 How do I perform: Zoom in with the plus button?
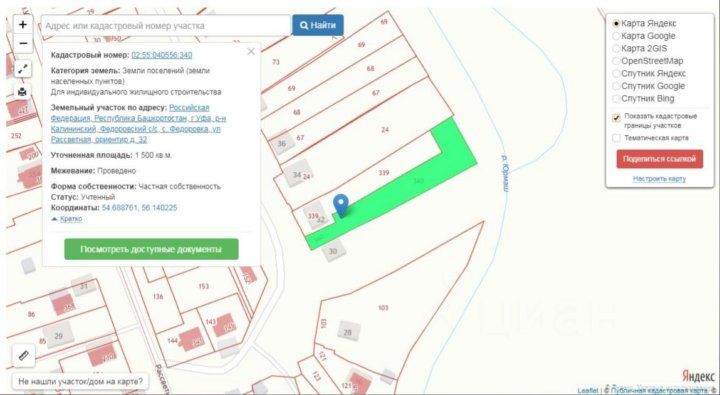(23, 24)
